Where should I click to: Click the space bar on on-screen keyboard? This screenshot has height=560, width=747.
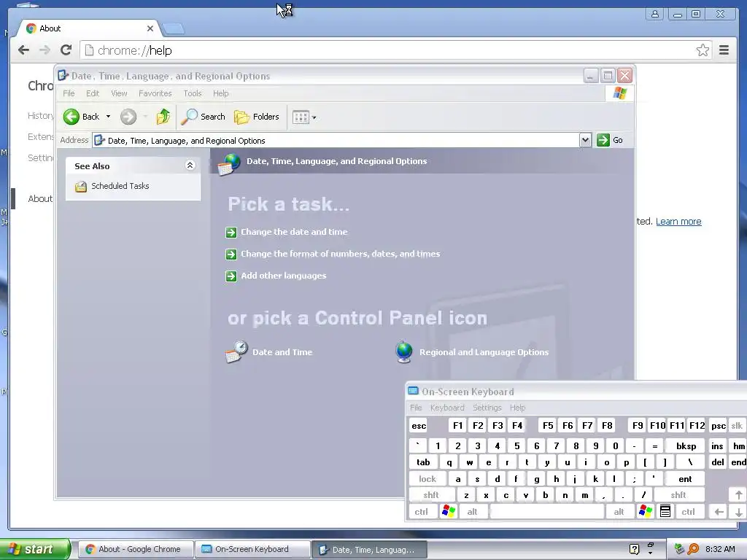[x=547, y=512]
